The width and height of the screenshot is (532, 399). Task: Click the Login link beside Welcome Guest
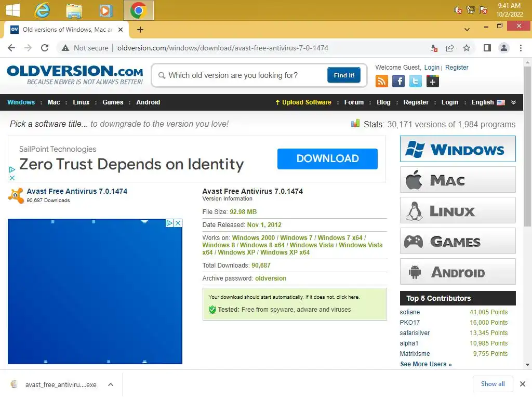click(432, 67)
